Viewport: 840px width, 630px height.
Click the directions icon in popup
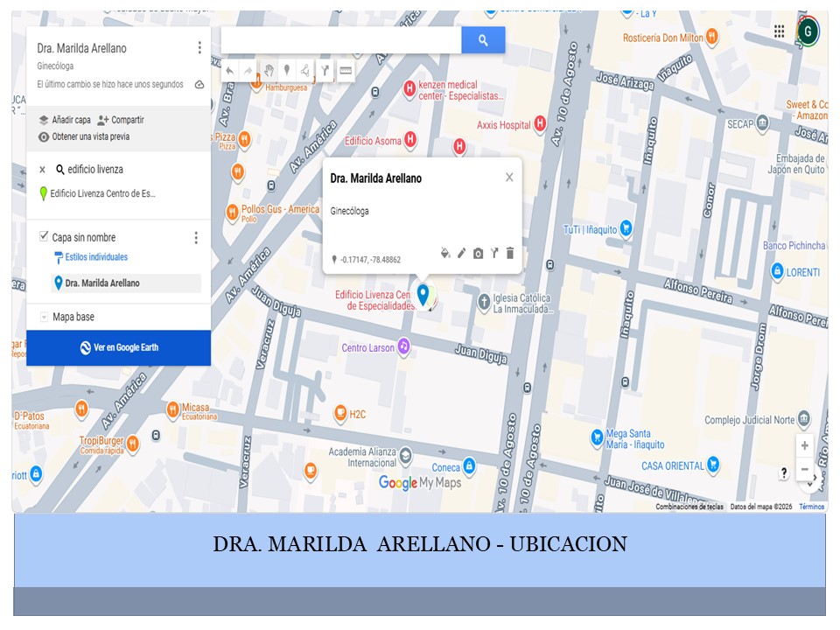[x=493, y=253]
